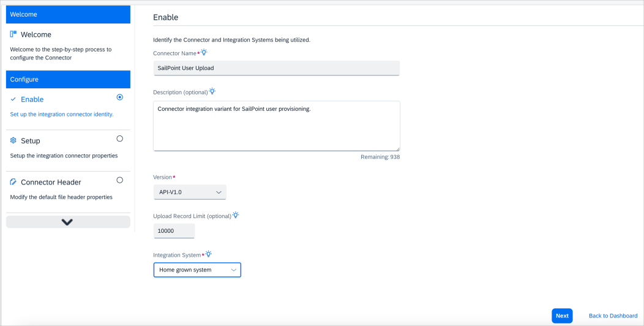Select the Setup step radio button
The width and height of the screenshot is (644, 326).
(x=119, y=138)
